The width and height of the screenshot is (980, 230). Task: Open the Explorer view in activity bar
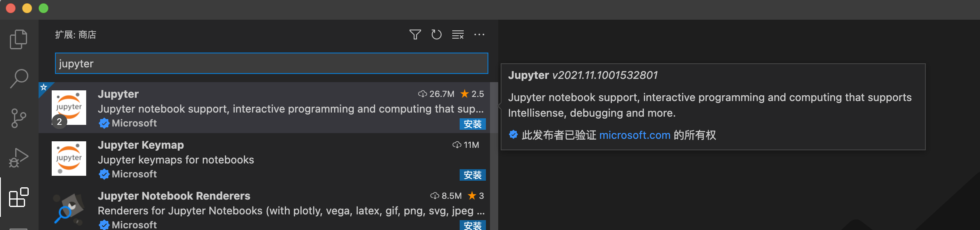[x=18, y=39]
